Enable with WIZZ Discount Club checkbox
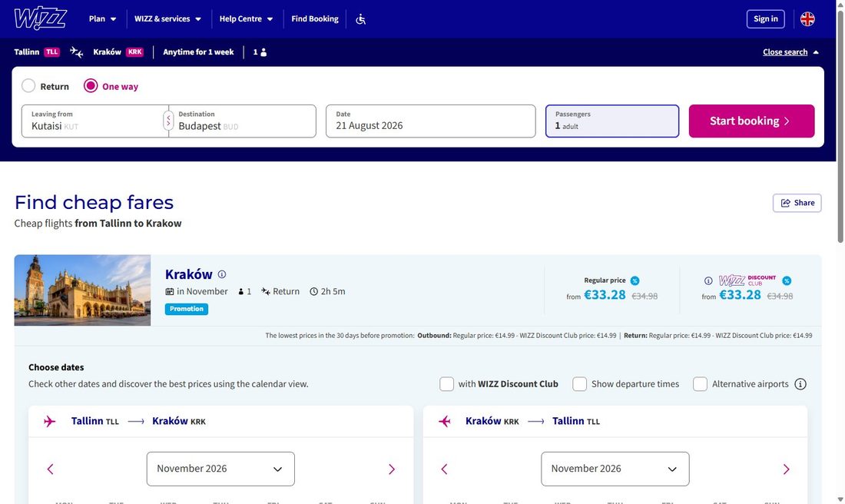845x504 pixels. click(446, 384)
